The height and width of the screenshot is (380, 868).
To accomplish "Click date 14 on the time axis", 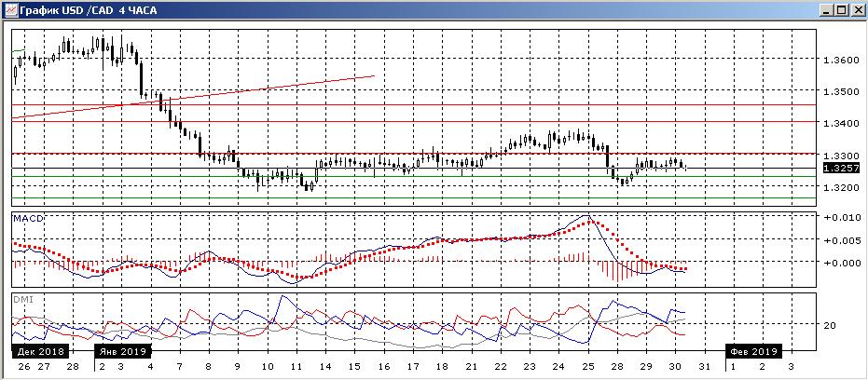I will (x=324, y=366).
